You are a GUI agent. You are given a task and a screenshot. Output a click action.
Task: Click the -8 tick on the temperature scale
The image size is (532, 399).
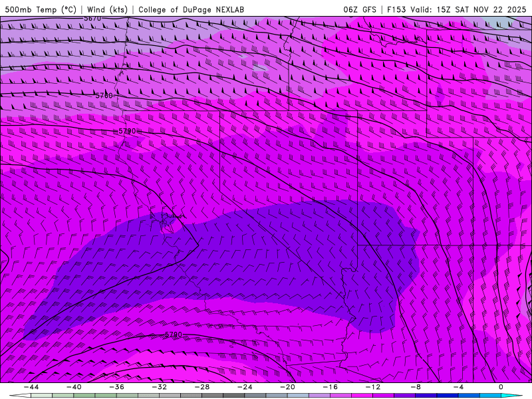[x=416, y=387]
